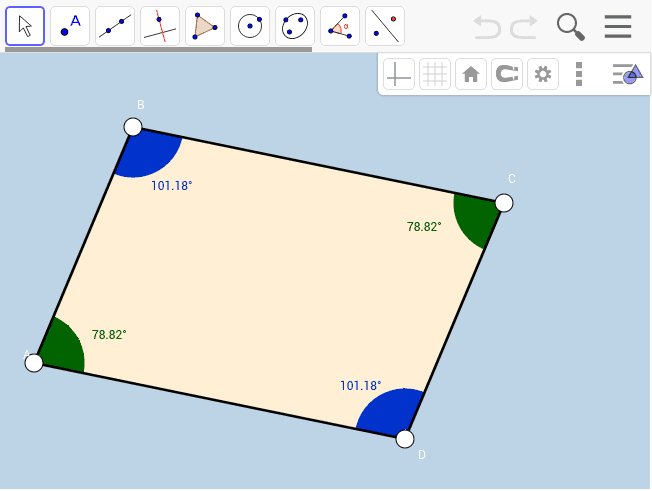The width and height of the screenshot is (652, 491).
Task: Open graphics settings gear
Action: coord(543,74)
